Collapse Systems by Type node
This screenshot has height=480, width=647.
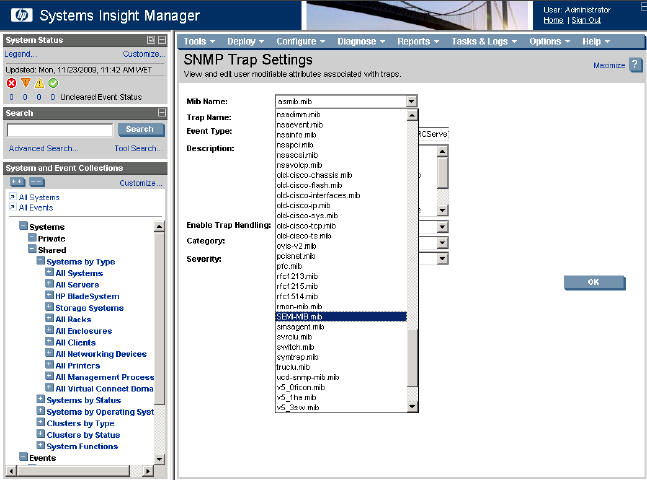coord(40,261)
